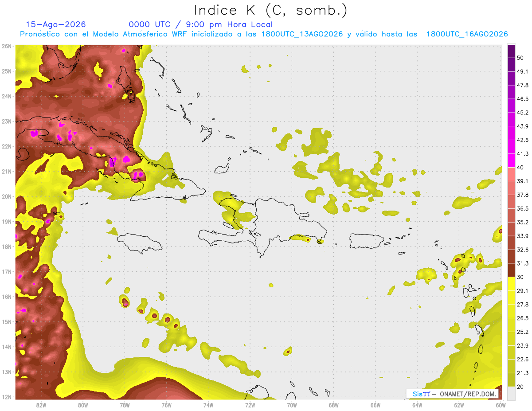Viewport: 532px width, 411px height.
Task: Click the 72W longitude axis label
Action: tap(250, 405)
